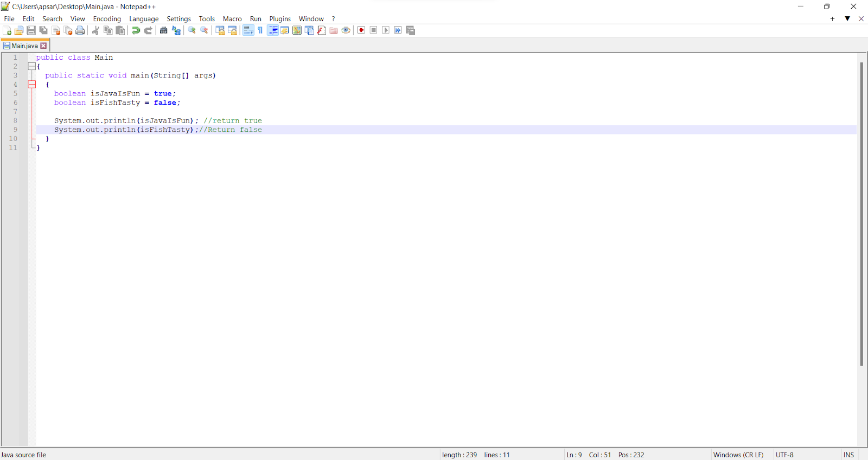This screenshot has height=460, width=868.
Task: Zoom in with the magnifier plus icon
Action: click(x=192, y=30)
